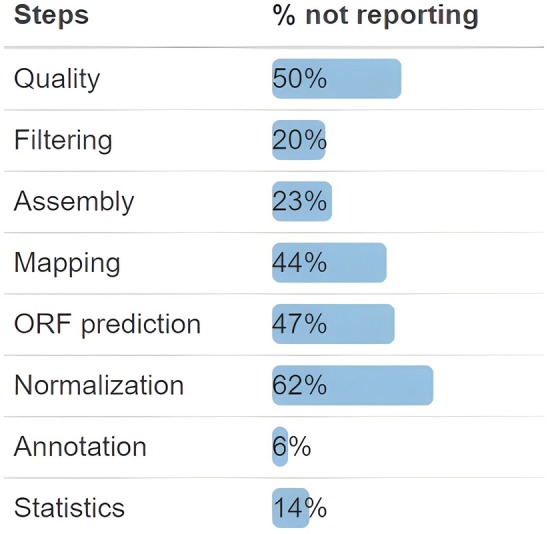The width and height of the screenshot is (550, 534).
Task: Click the Steps column header
Action: (51, 15)
